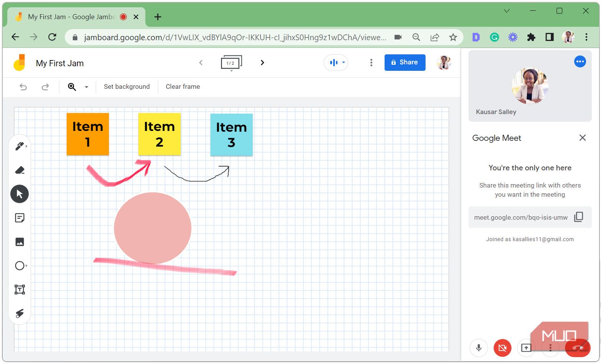
Task: Add a sticky note with toolbar tool
Action: point(20,218)
